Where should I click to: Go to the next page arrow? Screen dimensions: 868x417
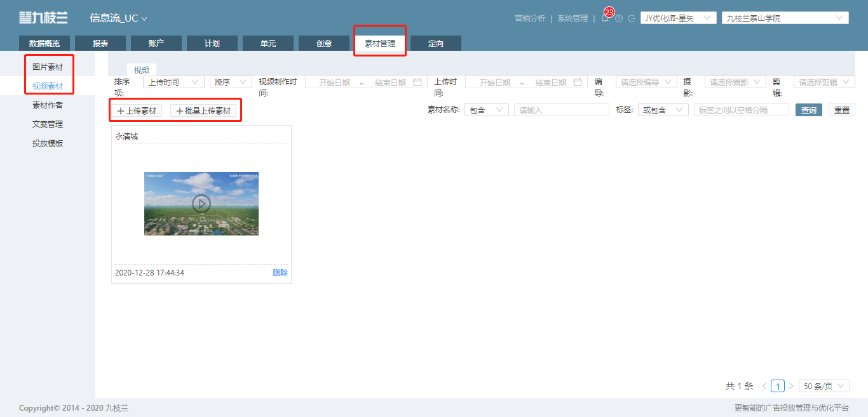point(791,386)
